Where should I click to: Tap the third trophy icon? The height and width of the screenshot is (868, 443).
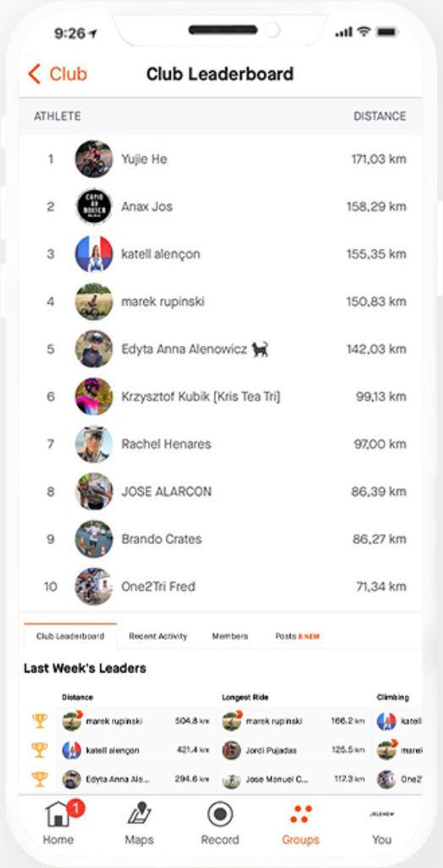[x=39, y=779]
